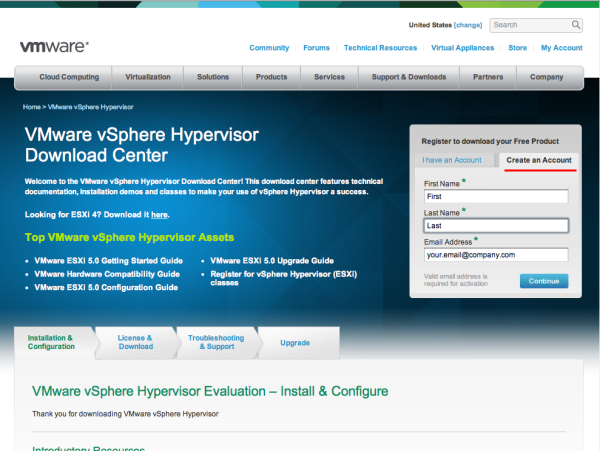Open Technical Resources link
600x451 pixels.
coord(380,48)
